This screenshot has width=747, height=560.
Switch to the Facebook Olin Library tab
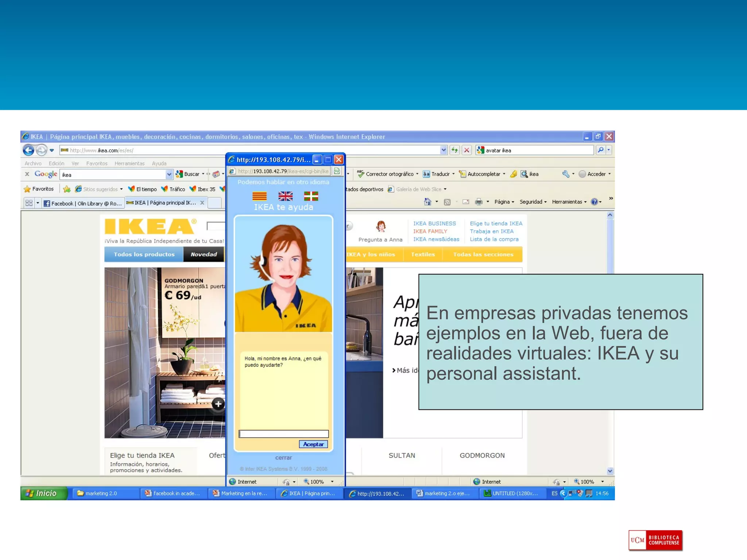tap(83, 203)
